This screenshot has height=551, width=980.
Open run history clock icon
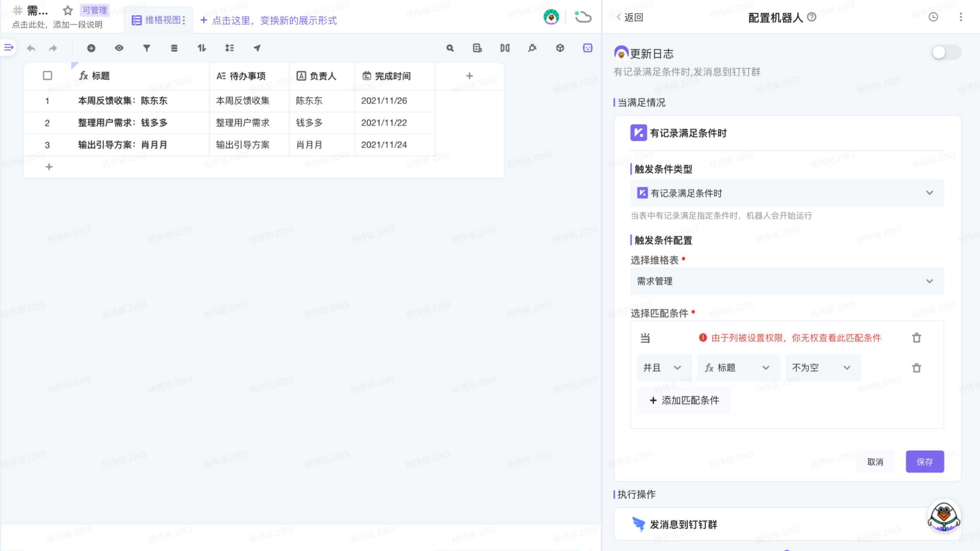tap(933, 17)
